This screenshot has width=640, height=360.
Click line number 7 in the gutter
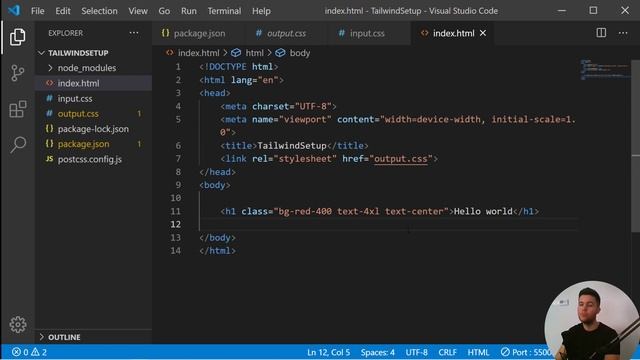(178, 158)
